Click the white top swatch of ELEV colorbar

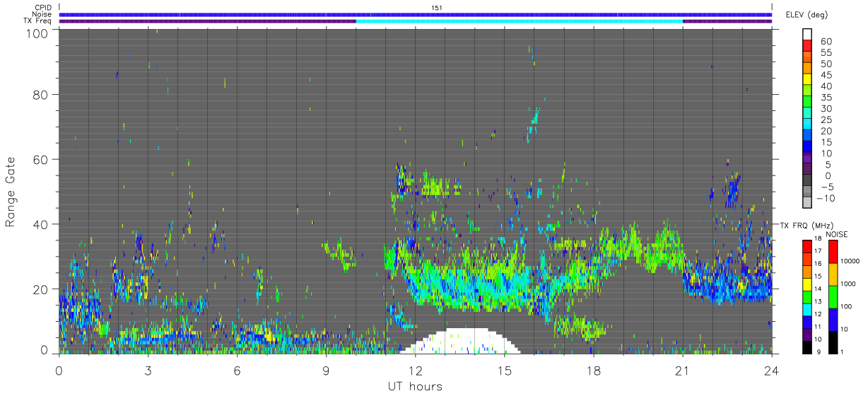click(x=807, y=35)
